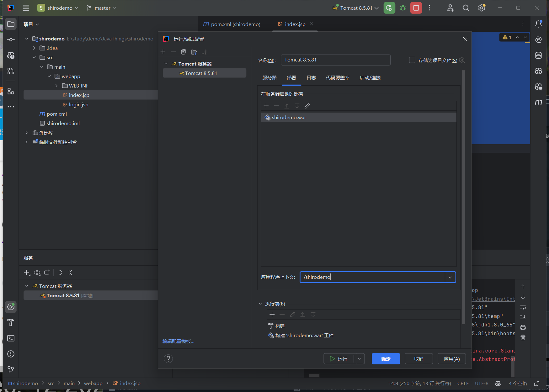The height and width of the screenshot is (392, 549).
Task: Open the Services tool window
Action: coord(11,307)
